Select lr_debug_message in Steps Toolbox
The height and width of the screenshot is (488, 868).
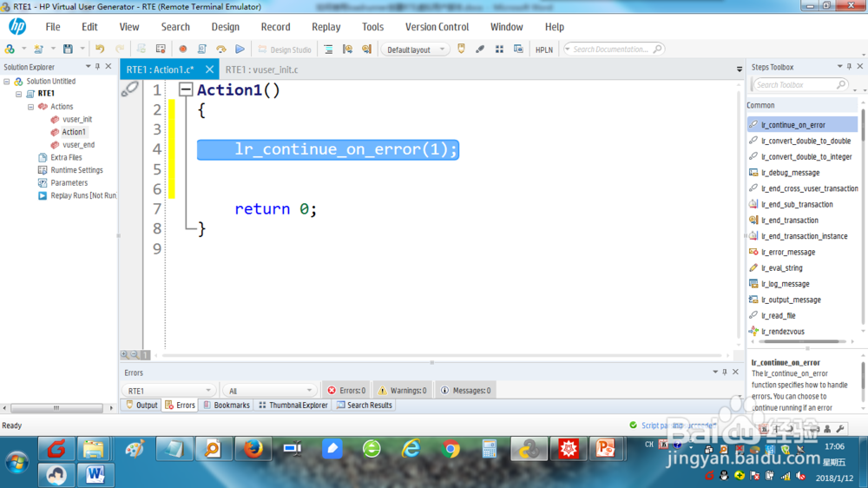(790, 173)
